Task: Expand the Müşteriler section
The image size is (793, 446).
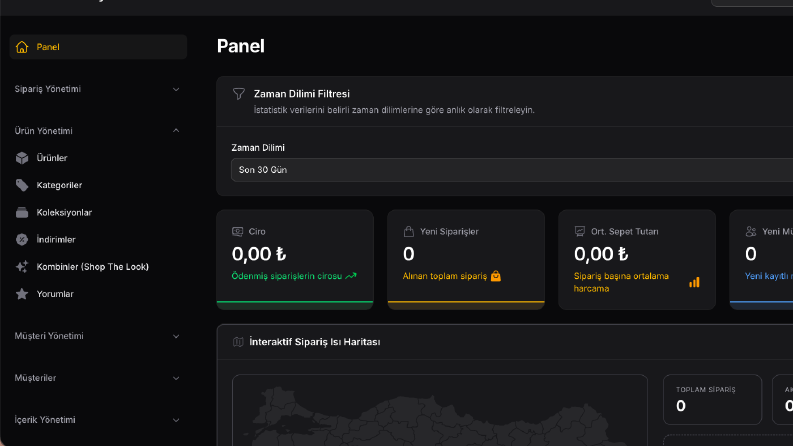Action: tap(98, 378)
